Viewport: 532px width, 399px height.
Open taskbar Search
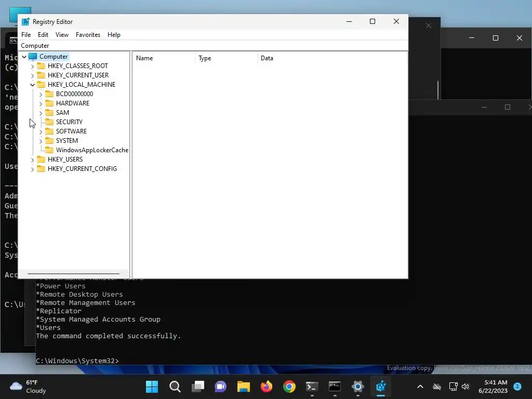point(175,387)
